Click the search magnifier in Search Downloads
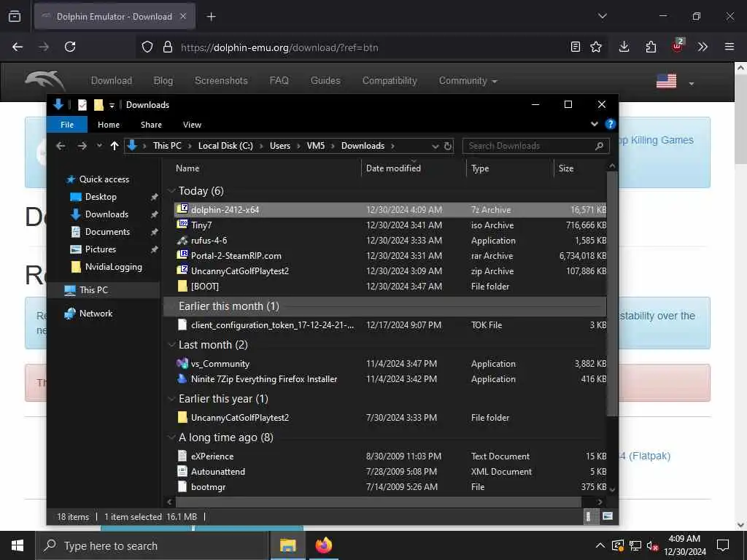 [599, 146]
